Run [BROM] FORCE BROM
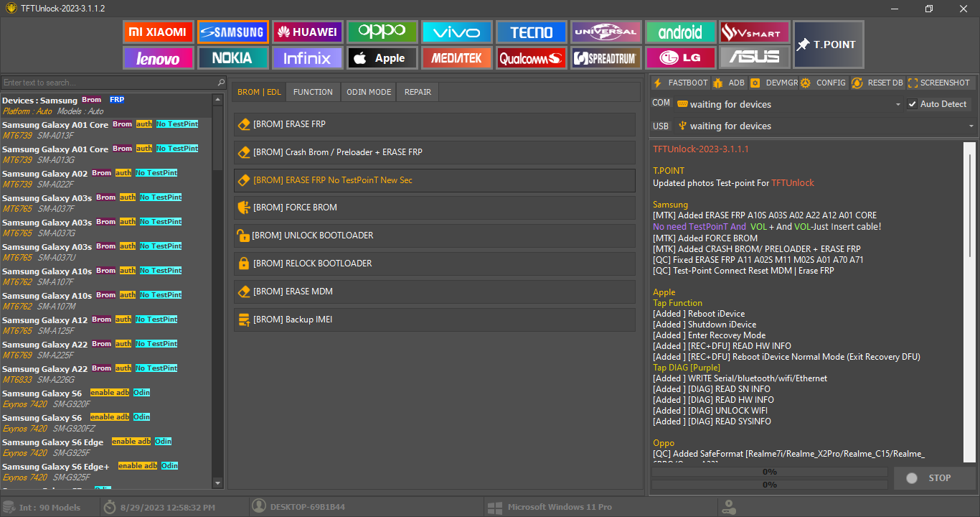The height and width of the screenshot is (517, 980). point(435,208)
